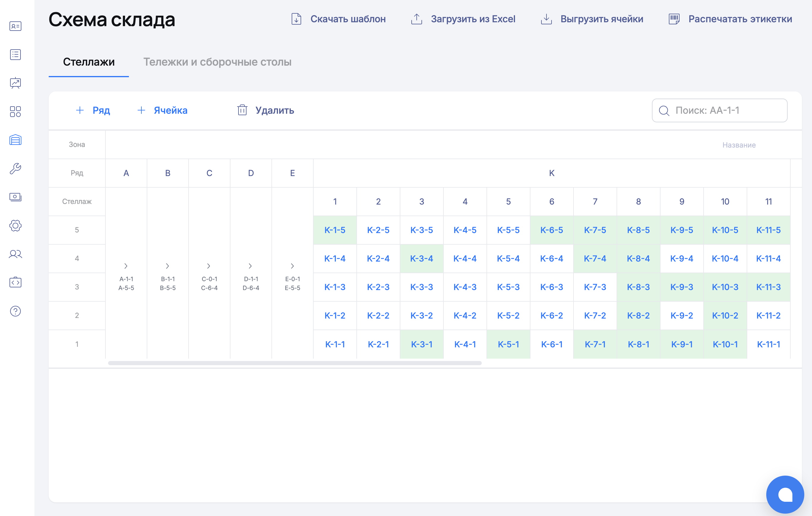Select cell K-7-1
The width and height of the screenshot is (812, 516).
point(595,344)
